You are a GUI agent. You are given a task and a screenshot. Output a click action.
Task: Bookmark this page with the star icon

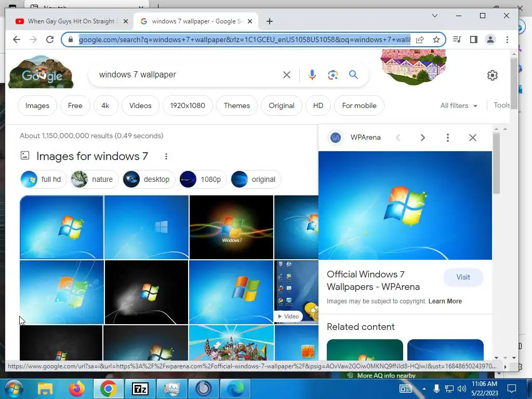point(436,39)
